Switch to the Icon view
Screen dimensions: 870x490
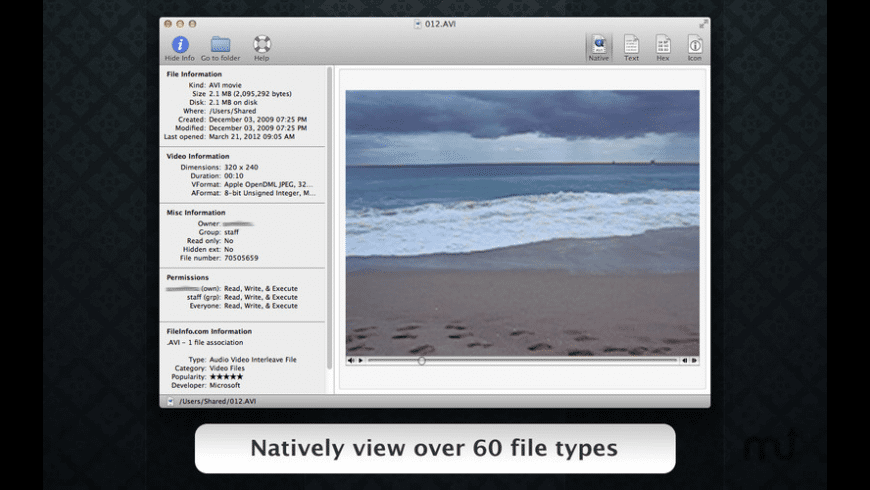coord(695,48)
